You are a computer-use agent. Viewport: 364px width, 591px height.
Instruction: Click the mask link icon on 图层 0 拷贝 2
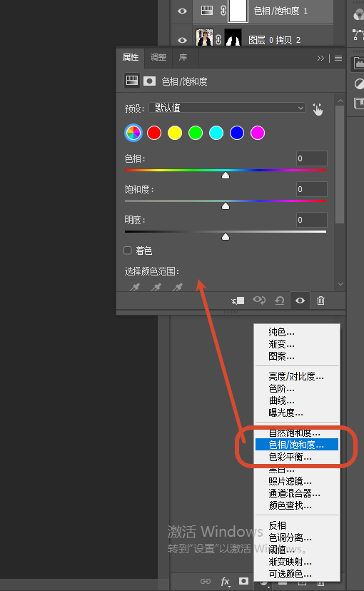(218, 39)
